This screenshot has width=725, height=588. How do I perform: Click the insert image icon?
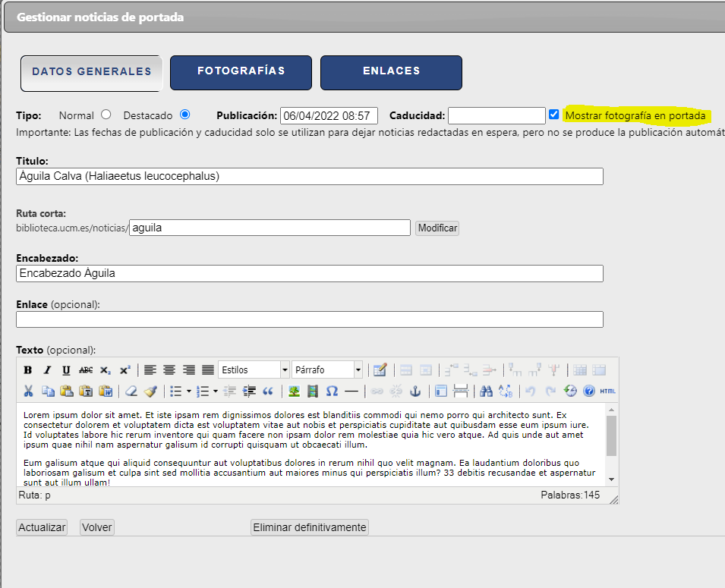coord(293,391)
